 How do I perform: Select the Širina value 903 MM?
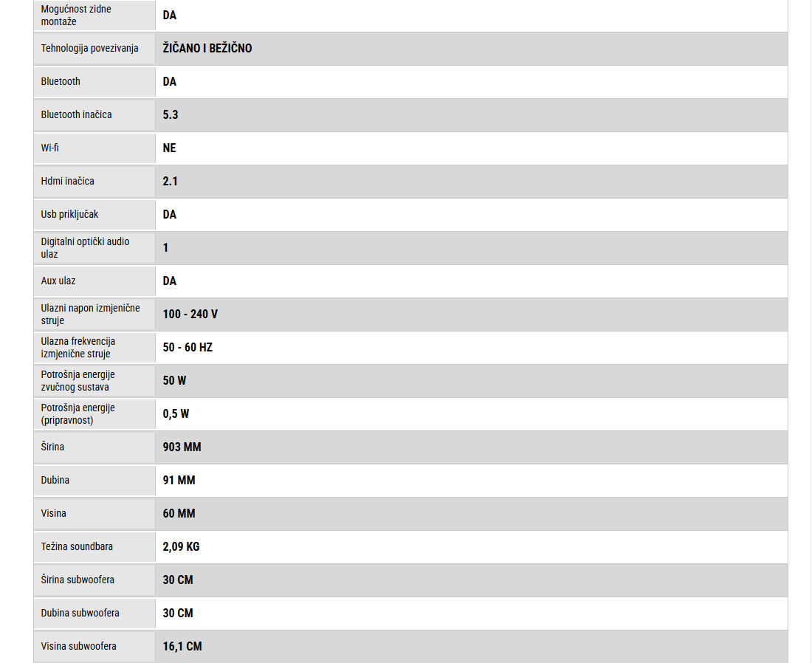click(x=182, y=447)
